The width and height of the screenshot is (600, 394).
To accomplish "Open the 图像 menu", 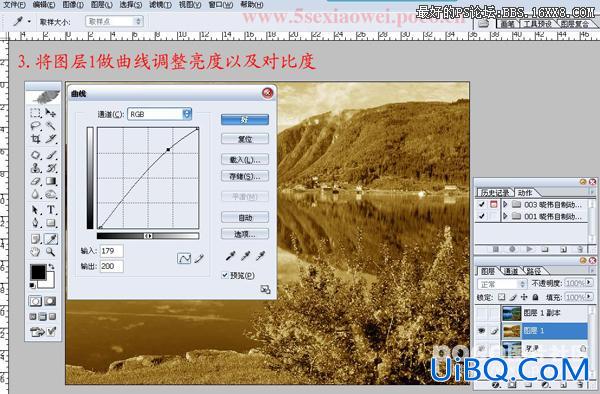I will tap(73, 5).
